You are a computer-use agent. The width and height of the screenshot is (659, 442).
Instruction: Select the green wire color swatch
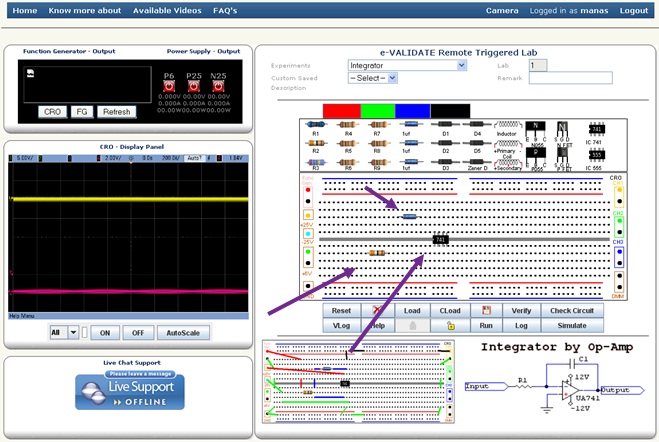click(x=378, y=111)
